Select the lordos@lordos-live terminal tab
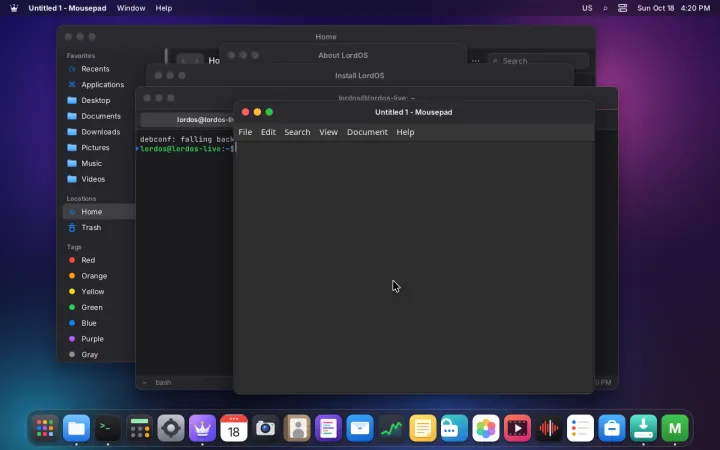 click(x=187, y=120)
